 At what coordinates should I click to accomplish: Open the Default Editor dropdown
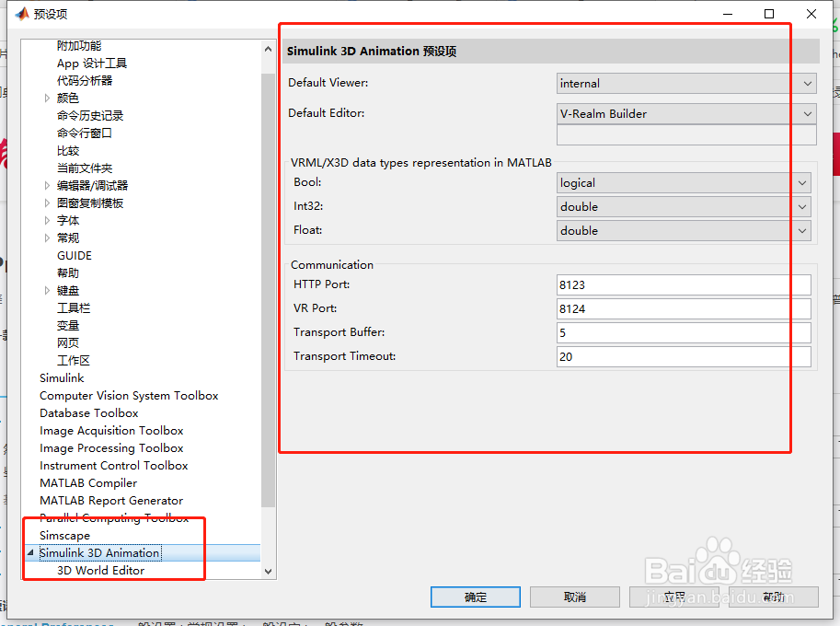pyautogui.click(x=686, y=113)
